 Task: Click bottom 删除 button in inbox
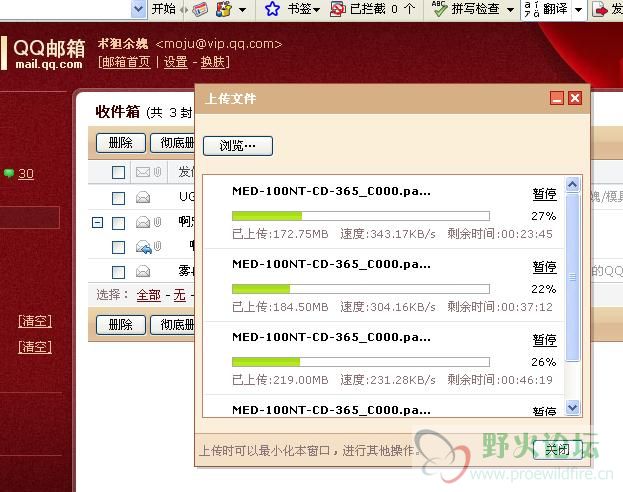tap(121, 325)
